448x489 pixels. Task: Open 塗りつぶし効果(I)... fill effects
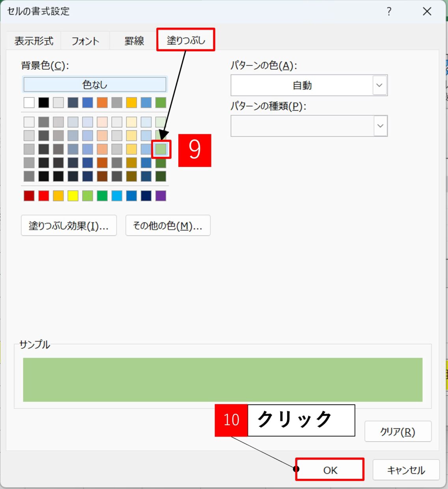[69, 226]
